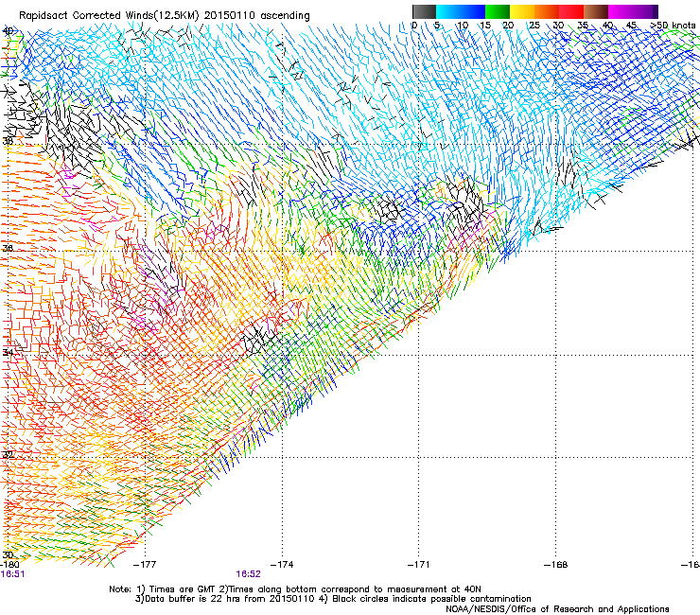Screen dimensions: 700x615
Task: Click the legend tick label '40'
Action: point(607,26)
